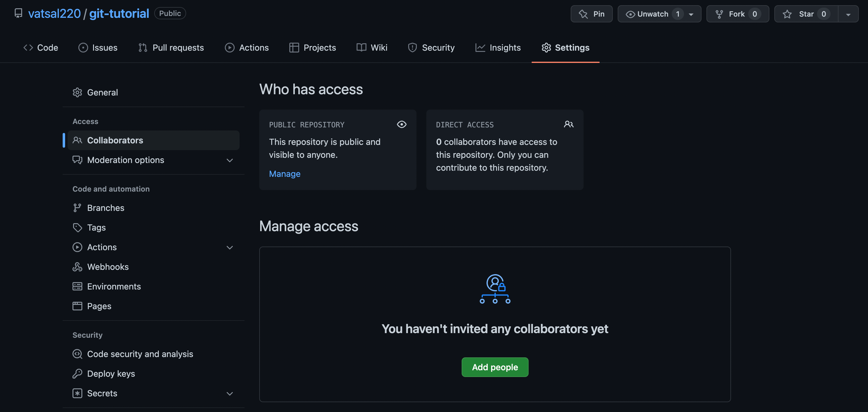
Task: Open Environments settings
Action: click(154, 286)
